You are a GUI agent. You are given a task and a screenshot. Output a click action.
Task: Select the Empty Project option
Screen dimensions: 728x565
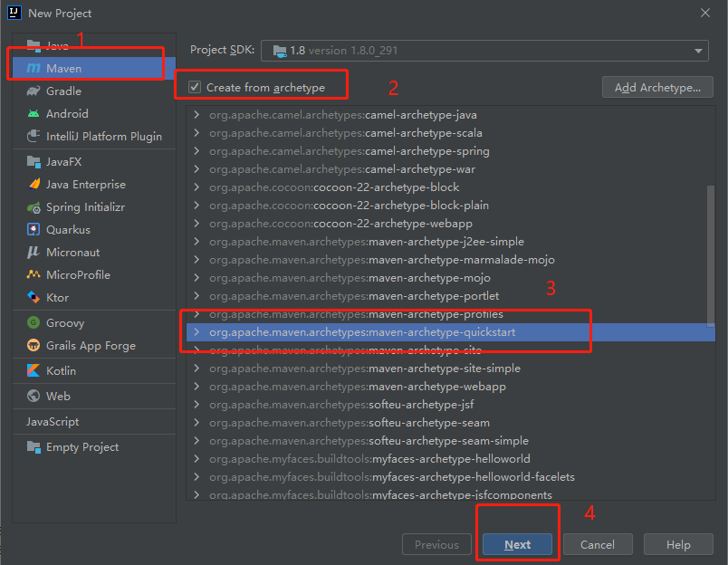click(x=82, y=447)
